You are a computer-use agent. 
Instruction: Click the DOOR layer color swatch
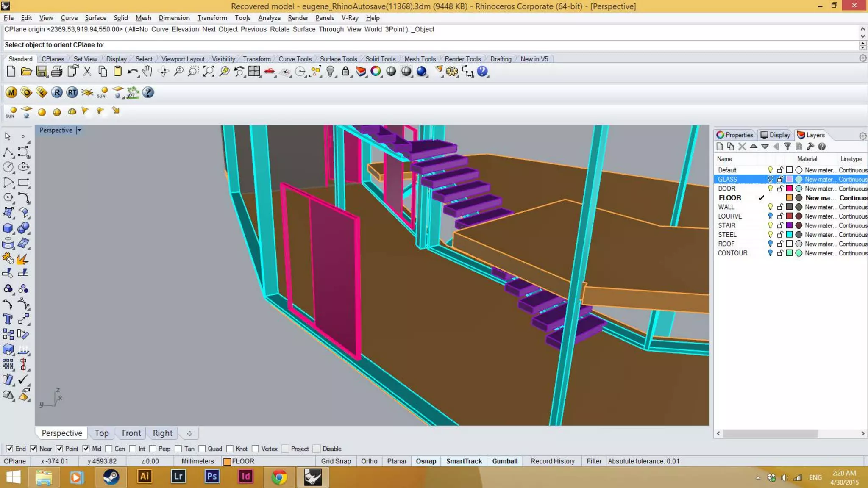(x=789, y=189)
